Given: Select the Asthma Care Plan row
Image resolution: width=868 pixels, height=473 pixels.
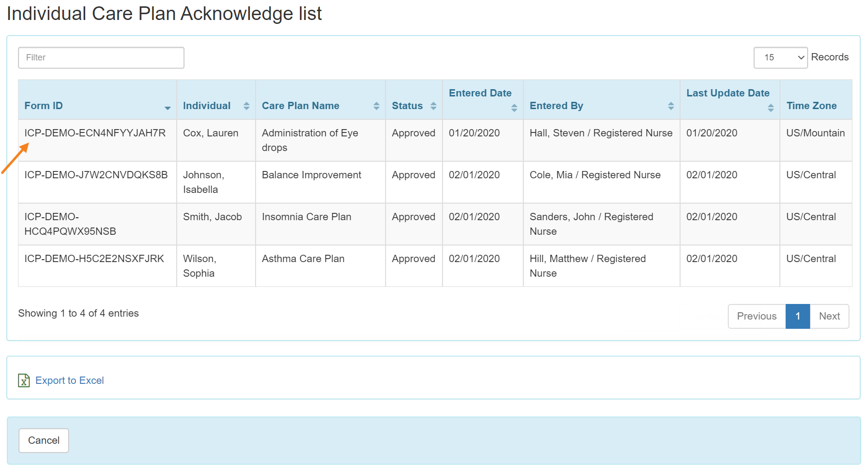Looking at the screenshot, I should pos(303,259).
